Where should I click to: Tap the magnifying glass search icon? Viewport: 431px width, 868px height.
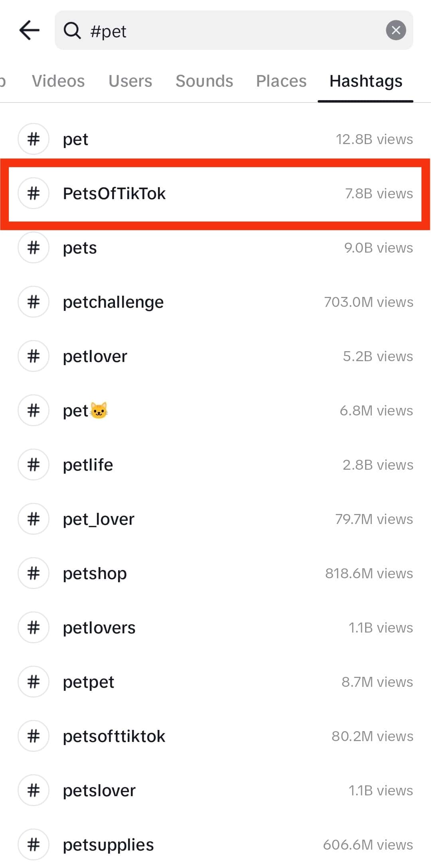[72, 31]
